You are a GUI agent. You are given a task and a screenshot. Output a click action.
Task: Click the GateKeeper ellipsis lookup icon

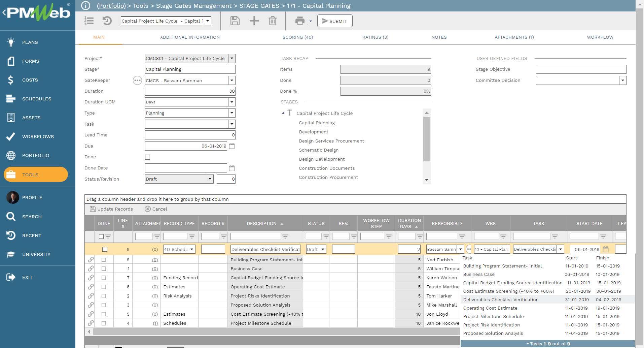tap(137, 80)
